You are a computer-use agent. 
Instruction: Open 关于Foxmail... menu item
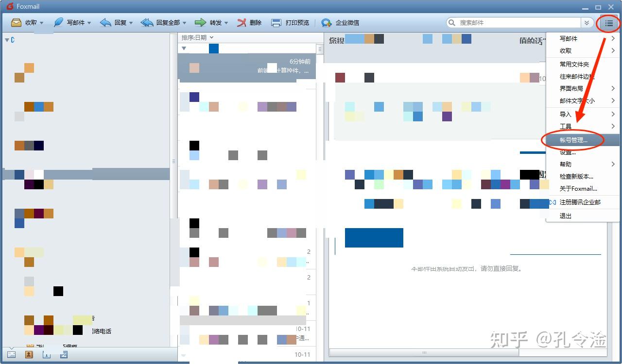583,188
